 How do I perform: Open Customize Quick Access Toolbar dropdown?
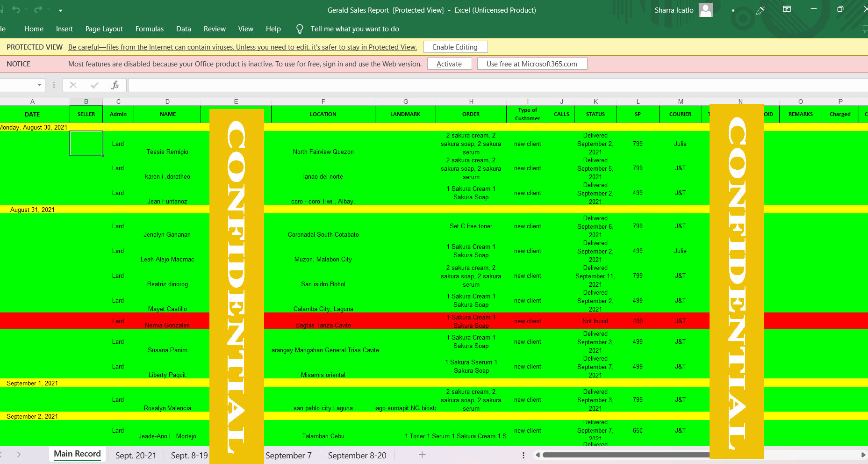click(x=60, y=10)
